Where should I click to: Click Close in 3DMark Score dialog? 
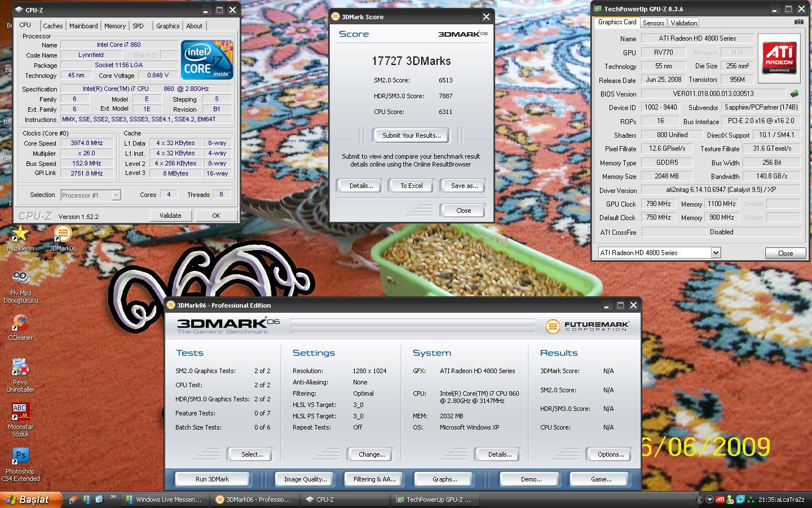(464, 211)
